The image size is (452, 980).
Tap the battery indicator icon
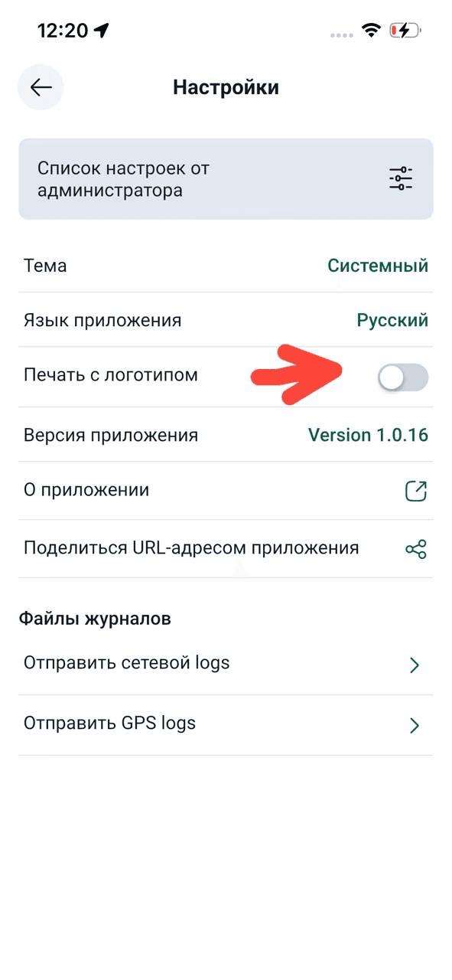click(405, 31)
